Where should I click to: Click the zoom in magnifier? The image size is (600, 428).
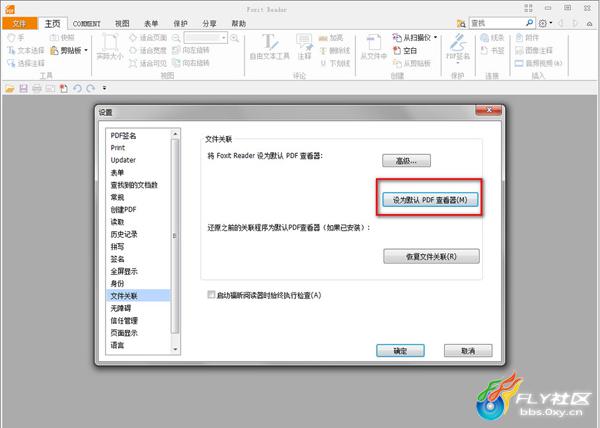[x=234, y=37]
